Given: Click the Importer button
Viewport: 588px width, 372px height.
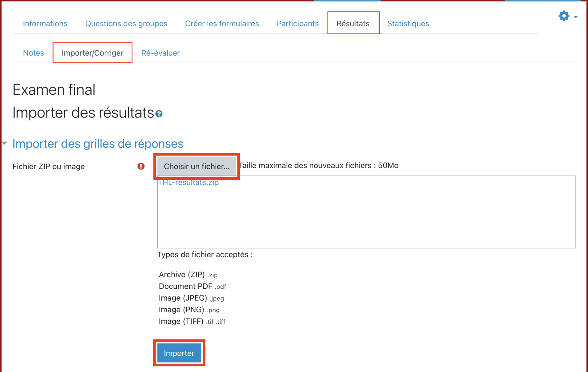Looking at the screenshot, I should [179, 353].
